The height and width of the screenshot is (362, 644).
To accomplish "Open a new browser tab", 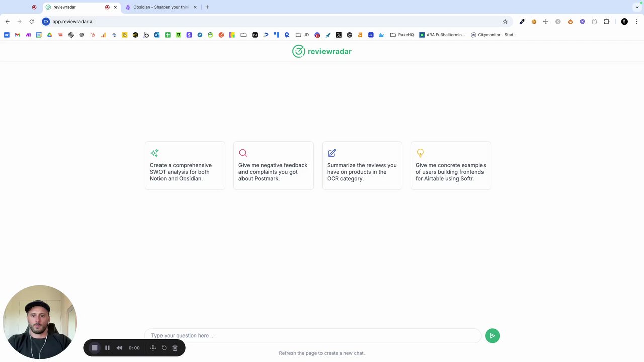I will point(207,7).
